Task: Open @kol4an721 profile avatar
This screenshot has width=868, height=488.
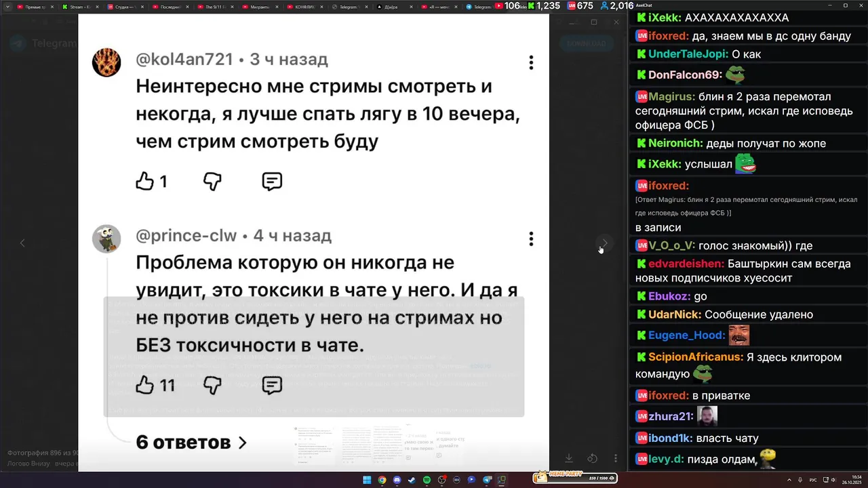Action: 106,62
